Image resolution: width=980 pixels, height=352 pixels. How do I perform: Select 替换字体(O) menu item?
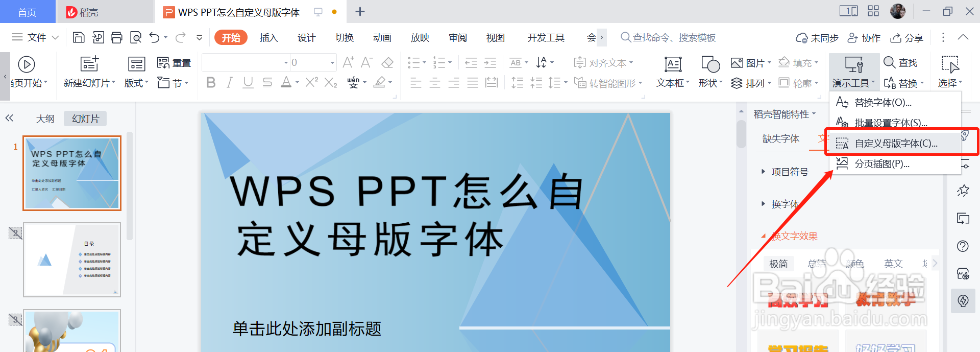coord(895,102)
